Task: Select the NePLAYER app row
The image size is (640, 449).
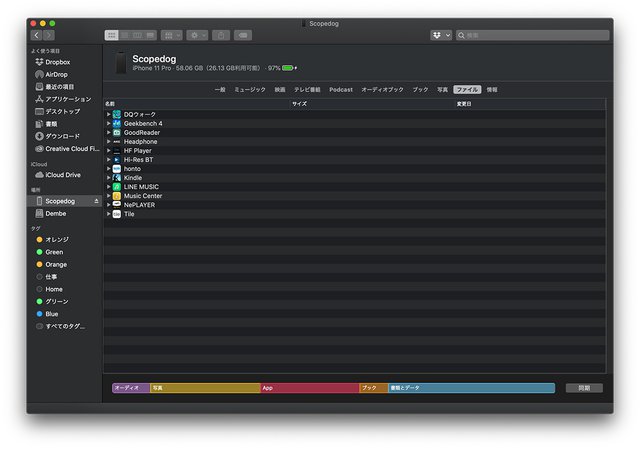Action: coord(355,205)
